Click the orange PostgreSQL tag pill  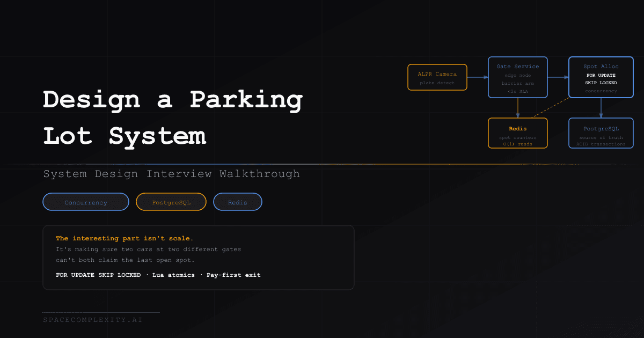point(171,202)
